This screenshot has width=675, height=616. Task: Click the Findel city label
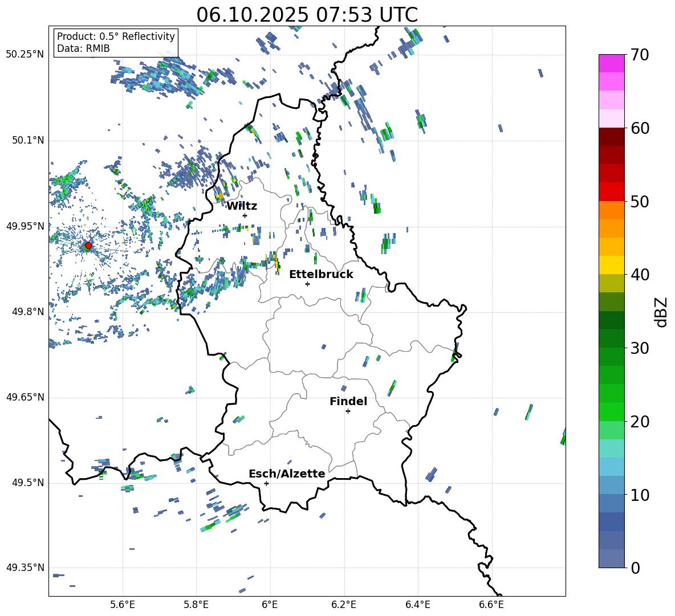(x=348, y=402)
